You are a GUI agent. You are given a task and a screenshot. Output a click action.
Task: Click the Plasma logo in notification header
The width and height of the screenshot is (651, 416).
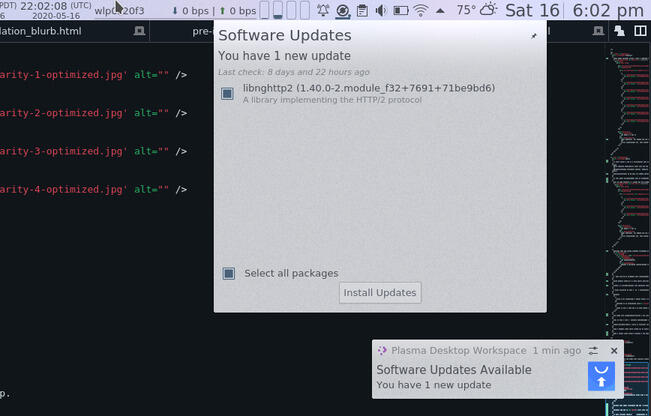click(x=382, y=350)
